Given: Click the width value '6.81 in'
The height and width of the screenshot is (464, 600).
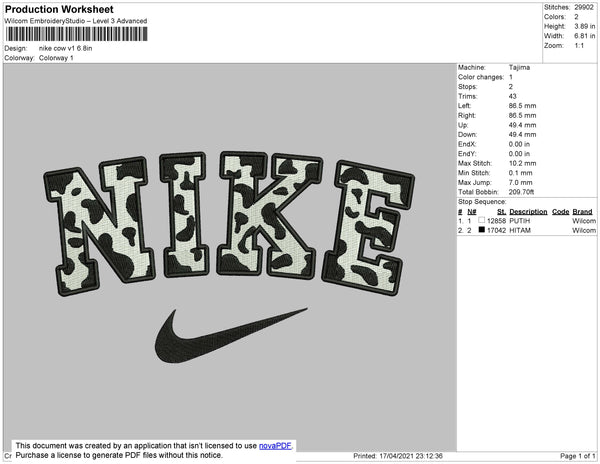Looking at the screenshot, I should click(x=585, y=36).
